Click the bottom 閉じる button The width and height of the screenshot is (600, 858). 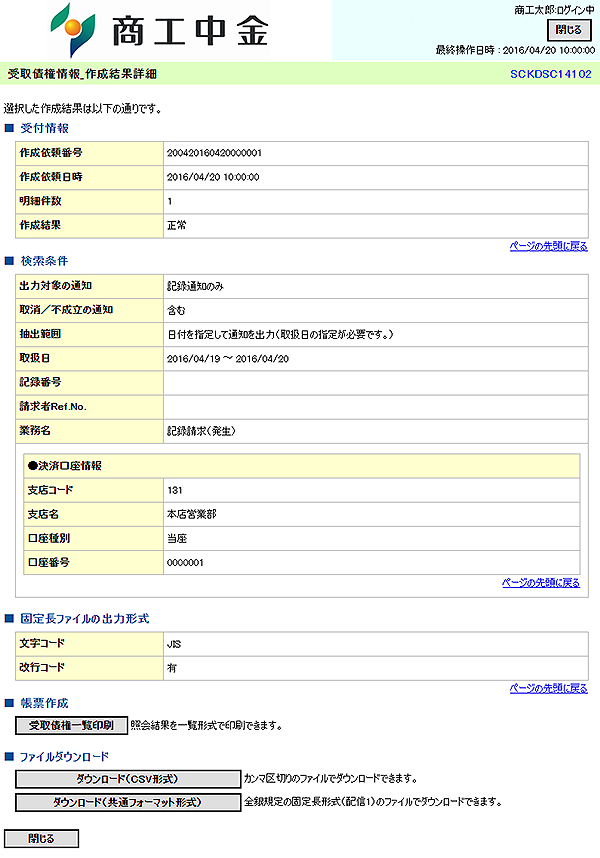[42, 838]
